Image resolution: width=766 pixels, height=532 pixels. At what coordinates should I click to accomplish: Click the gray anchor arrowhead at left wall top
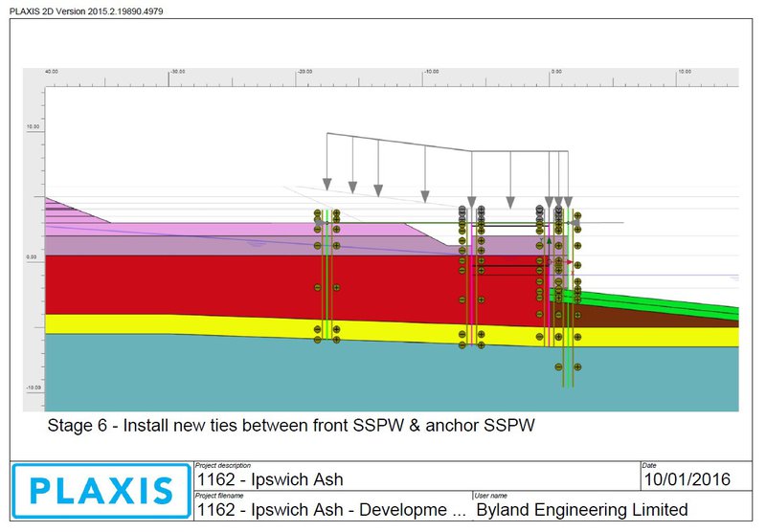[322, 222]
